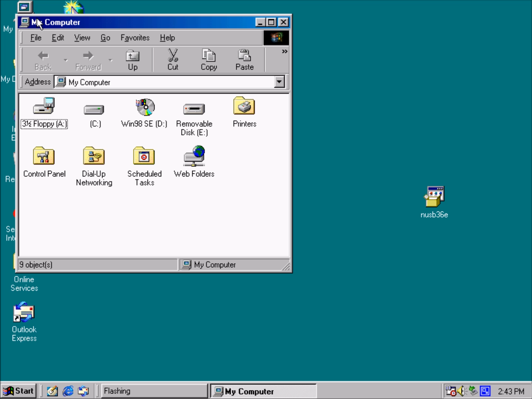532x399 pixels.
Task: Open the Address bar dropdown
Action: pos(279,82)
